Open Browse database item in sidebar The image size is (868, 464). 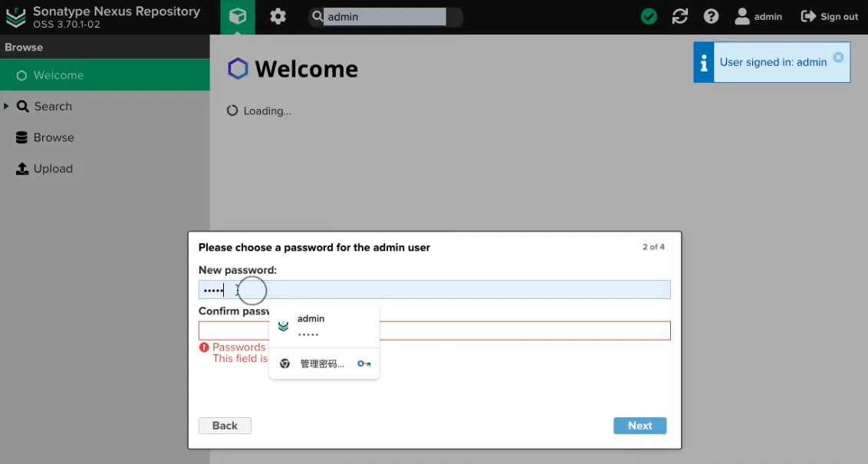[54, 138]
